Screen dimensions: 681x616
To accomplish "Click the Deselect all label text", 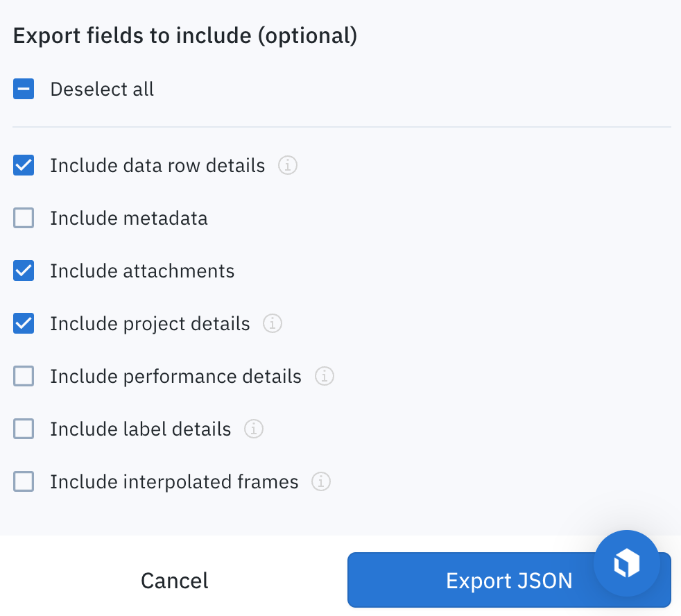I will (x=102, y=89).
